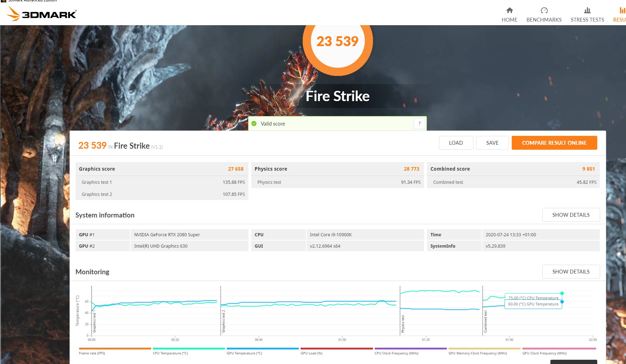Click Intel Core i9-10900K cell
This screenshot has height=364, width=626.
[x=365, y=235]
